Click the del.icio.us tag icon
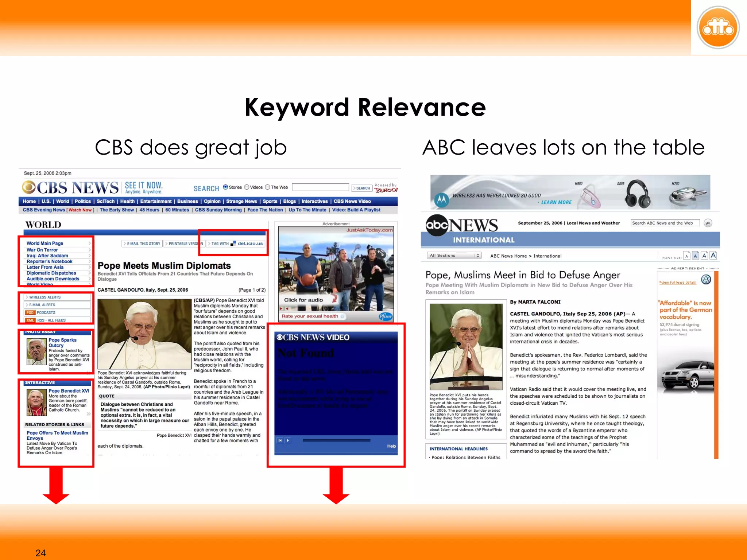 233,244
